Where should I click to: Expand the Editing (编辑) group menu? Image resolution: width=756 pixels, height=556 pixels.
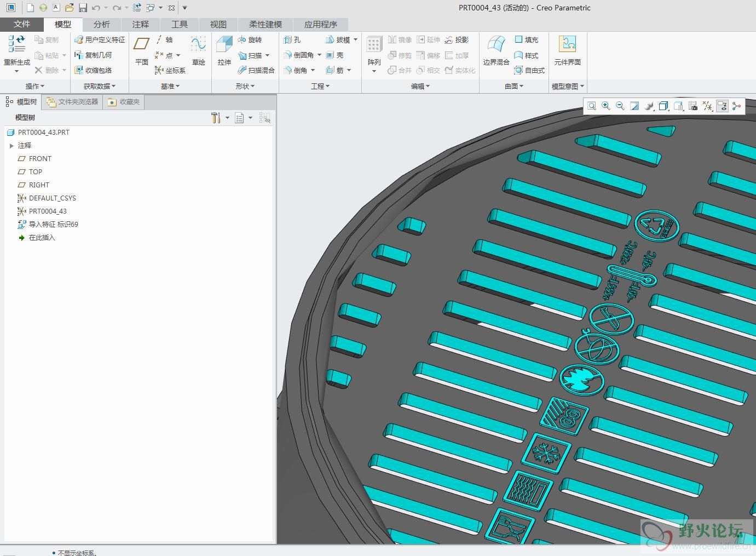420,86
